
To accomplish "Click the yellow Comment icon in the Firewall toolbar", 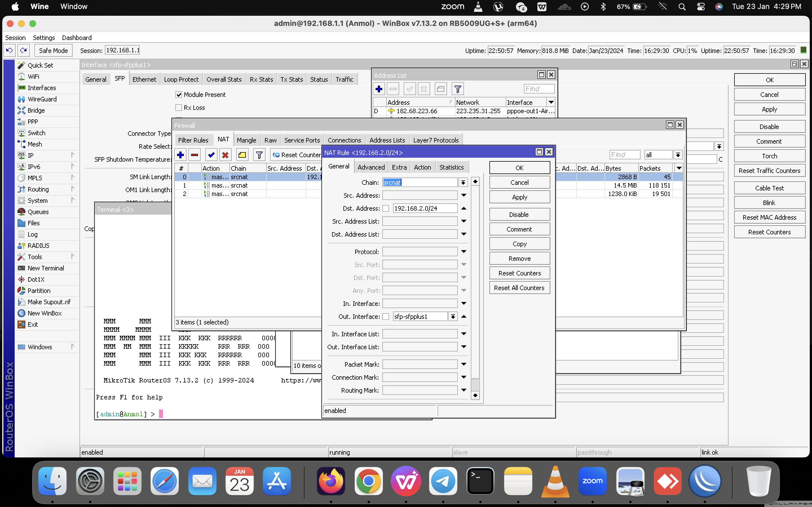I will coord(242,155).
